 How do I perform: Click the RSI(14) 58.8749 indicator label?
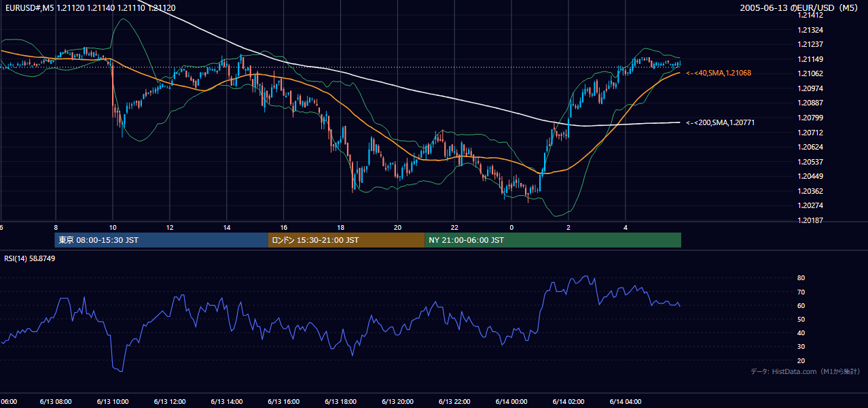tap(30, 258)
